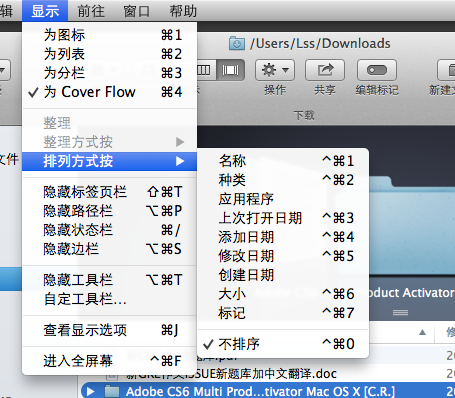
Task: Switch view to 为列表
Action: point(109,54)
